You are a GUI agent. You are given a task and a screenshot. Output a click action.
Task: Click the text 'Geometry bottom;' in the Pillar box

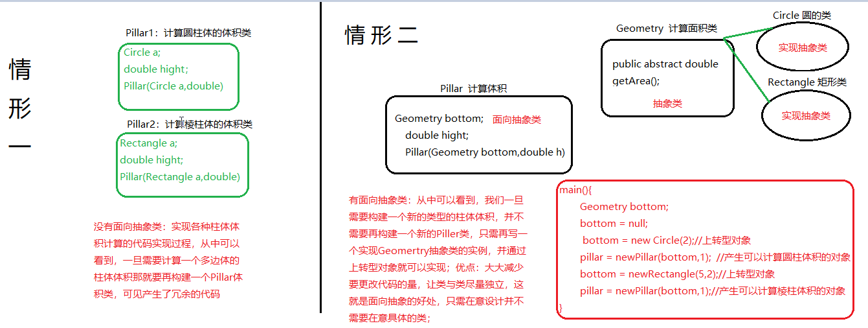[x=440, y=119]
